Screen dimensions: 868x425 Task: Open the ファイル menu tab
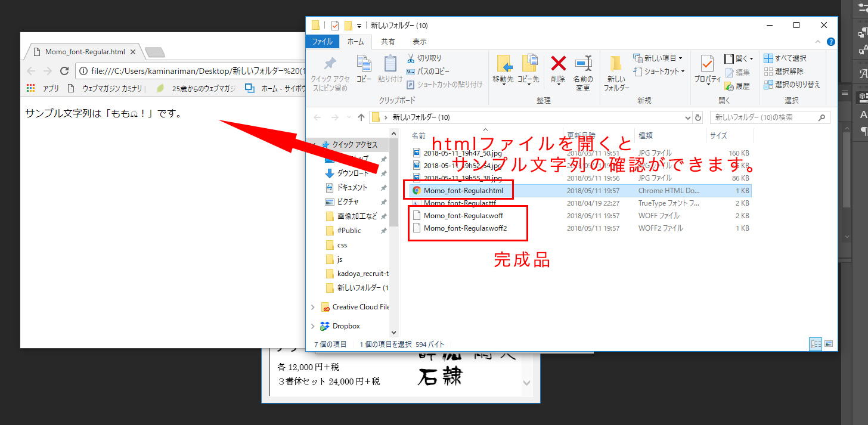point(323,42)
